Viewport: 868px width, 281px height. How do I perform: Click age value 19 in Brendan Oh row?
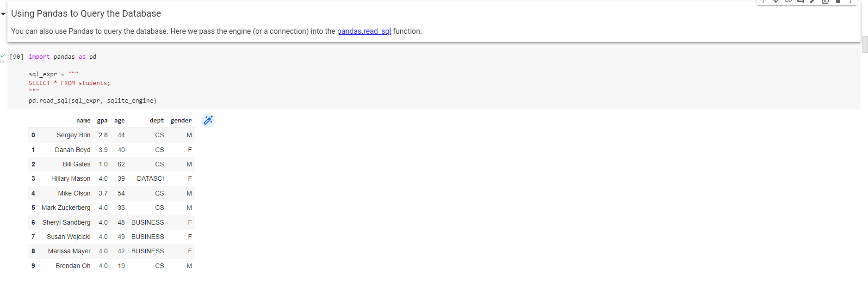point(121,266)
